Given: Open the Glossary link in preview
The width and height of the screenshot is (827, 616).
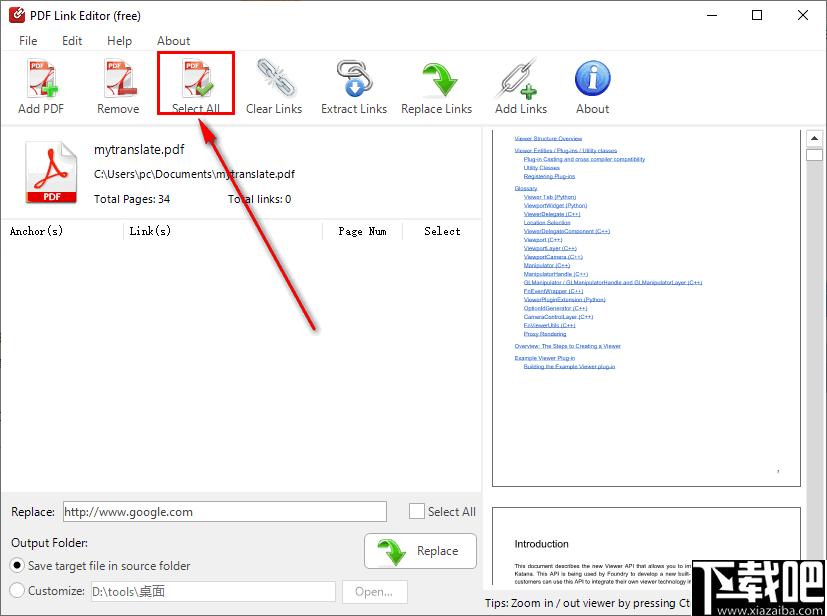Looking at the screenshot, I should (526, 188).
